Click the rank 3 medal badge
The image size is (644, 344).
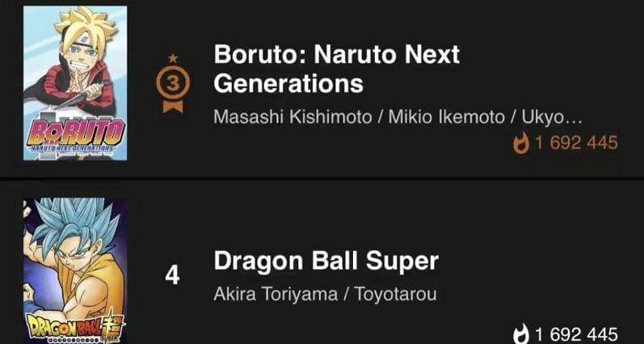172,81
